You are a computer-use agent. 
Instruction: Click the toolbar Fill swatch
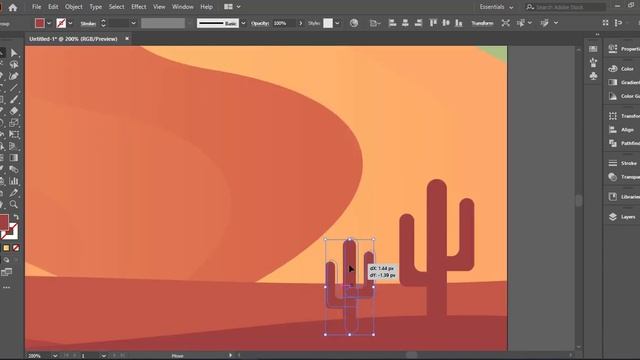[4, 222]
